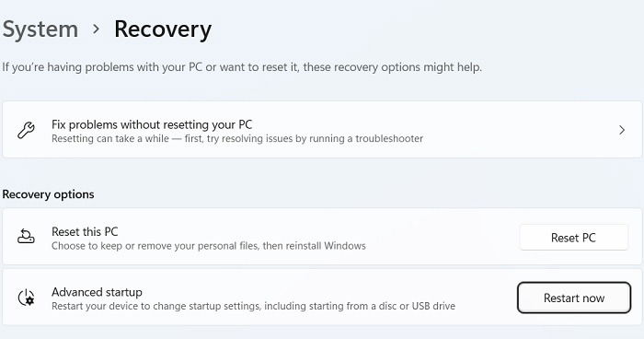644x339 pixels.
Task: Click the wrench troubleshooter icon
Action: [26, 130]
